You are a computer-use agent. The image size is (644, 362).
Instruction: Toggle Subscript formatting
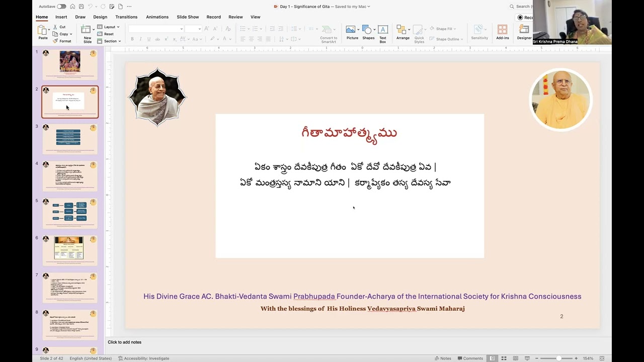coord(174,39)
